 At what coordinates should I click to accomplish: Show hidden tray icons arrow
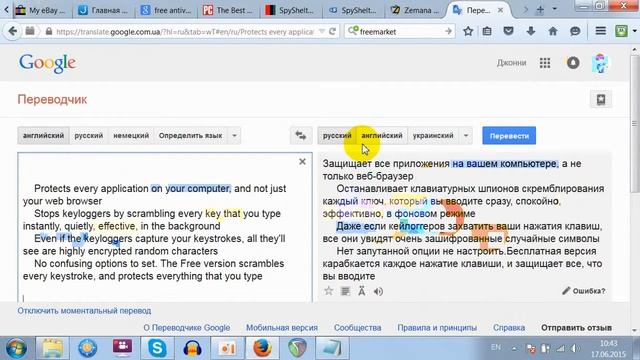click(514, 348)
